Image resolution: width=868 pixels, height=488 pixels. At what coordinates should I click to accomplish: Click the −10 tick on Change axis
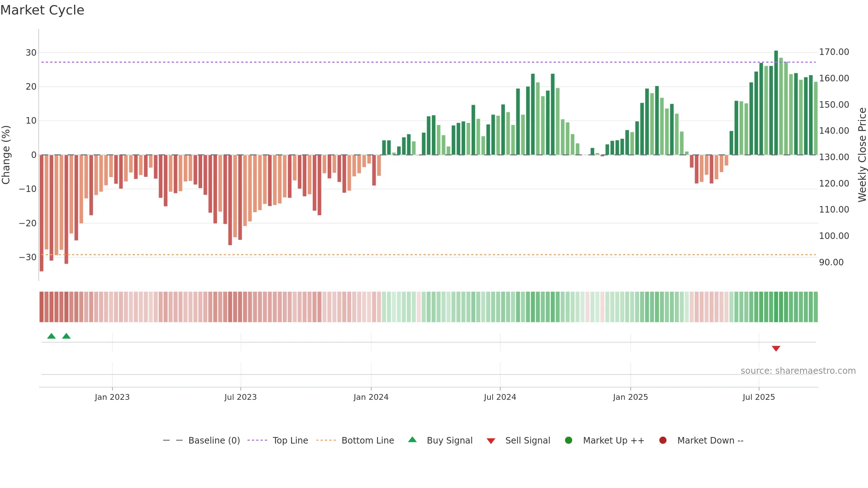click(28, 189)
